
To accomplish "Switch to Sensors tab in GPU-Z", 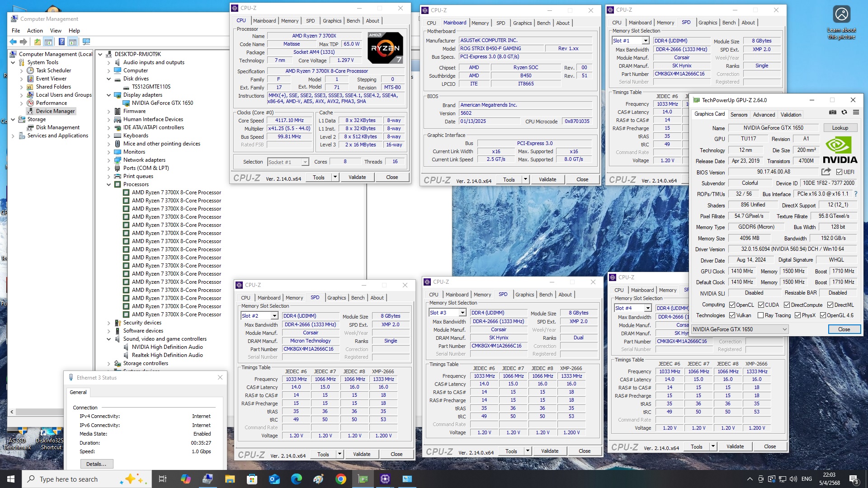I will 739,115.
